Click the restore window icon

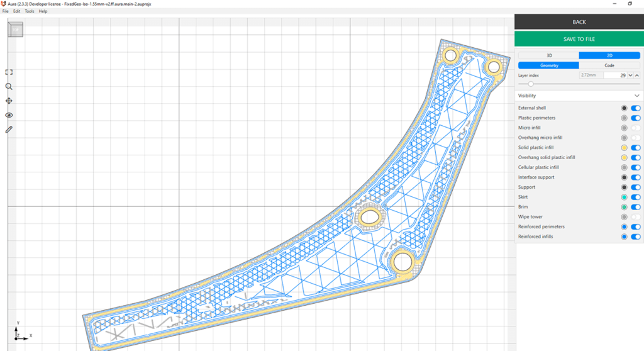point(630,4)
